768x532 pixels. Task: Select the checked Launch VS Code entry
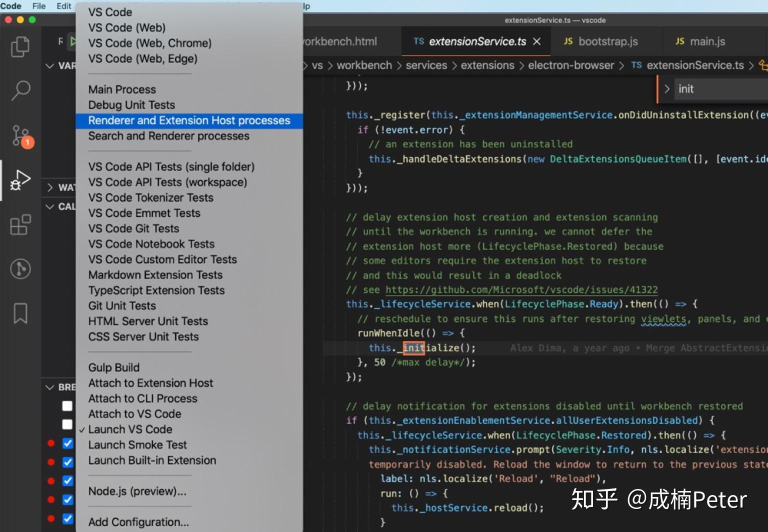coord(189,429)
